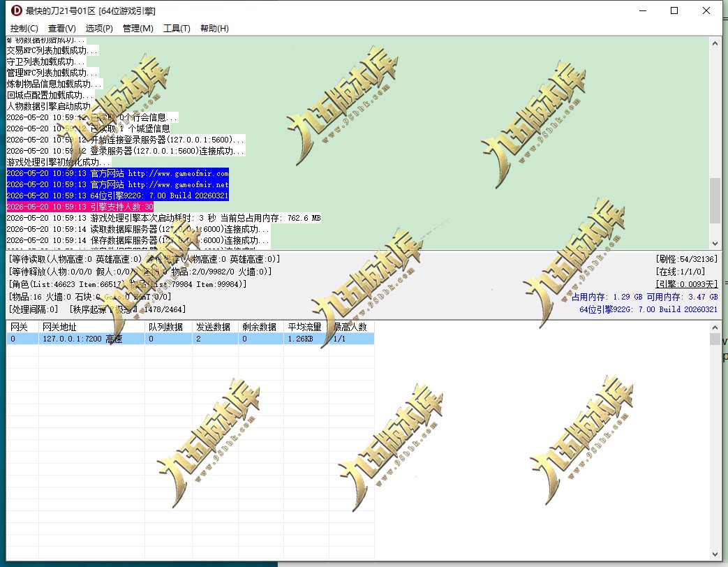Open the 管理(M) menu
728x567 pixels.
point(138,29)
